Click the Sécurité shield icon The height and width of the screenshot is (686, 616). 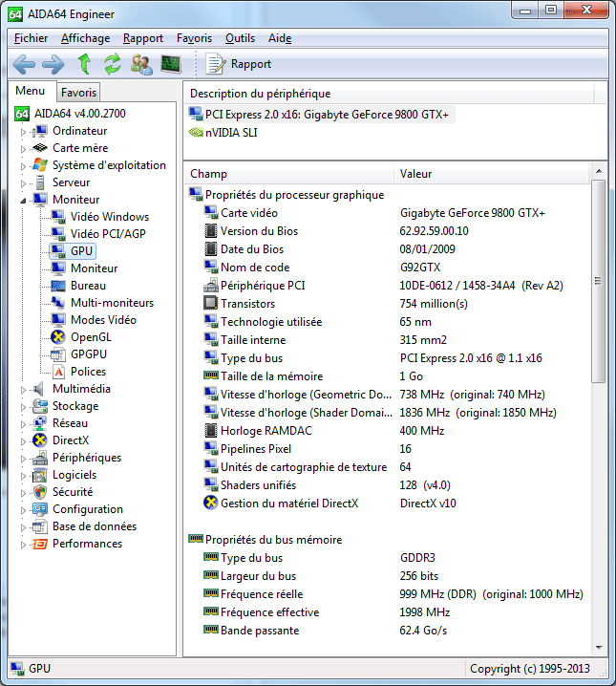[x=40, y=492]
